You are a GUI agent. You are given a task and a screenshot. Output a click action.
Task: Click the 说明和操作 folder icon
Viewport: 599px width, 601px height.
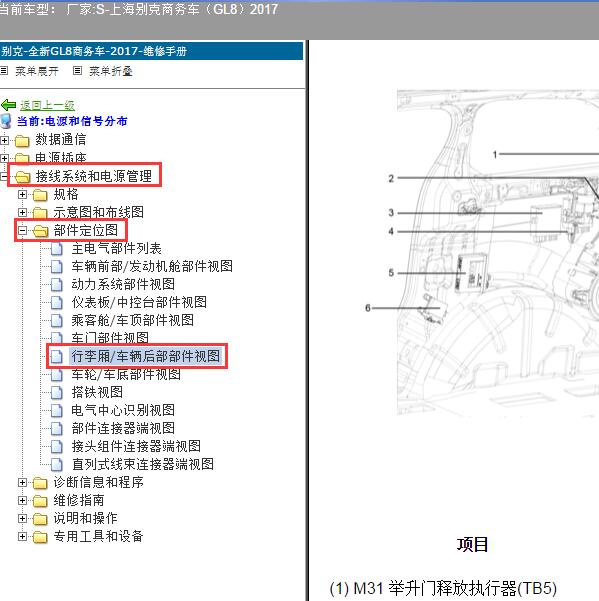point(40,519)
